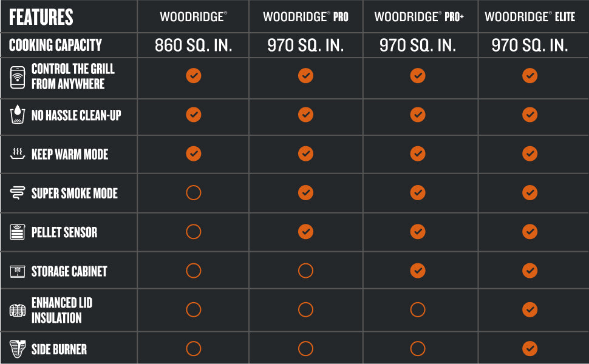Click the Enhanced Lid Insulation icon

pyautogui.click(x=17, y=311)
